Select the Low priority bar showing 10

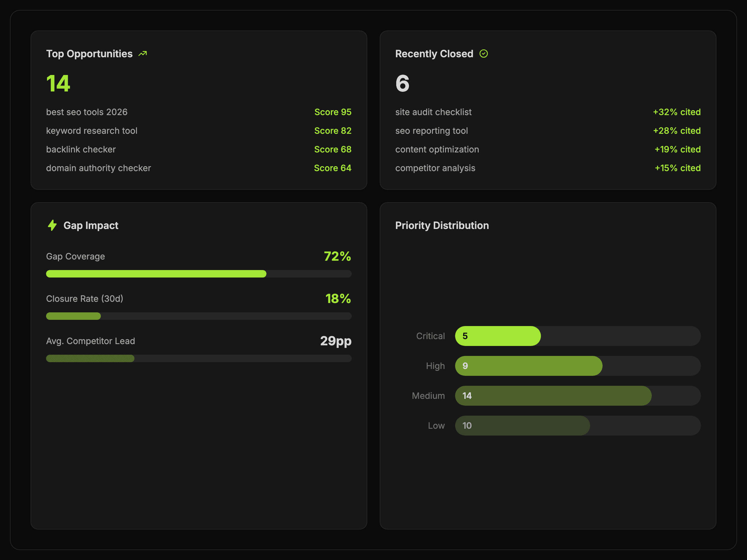(522, 426)
